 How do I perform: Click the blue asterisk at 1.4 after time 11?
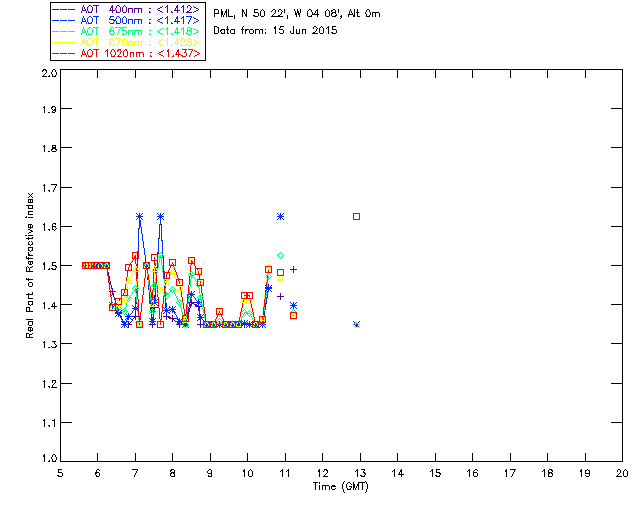point(293,305)
